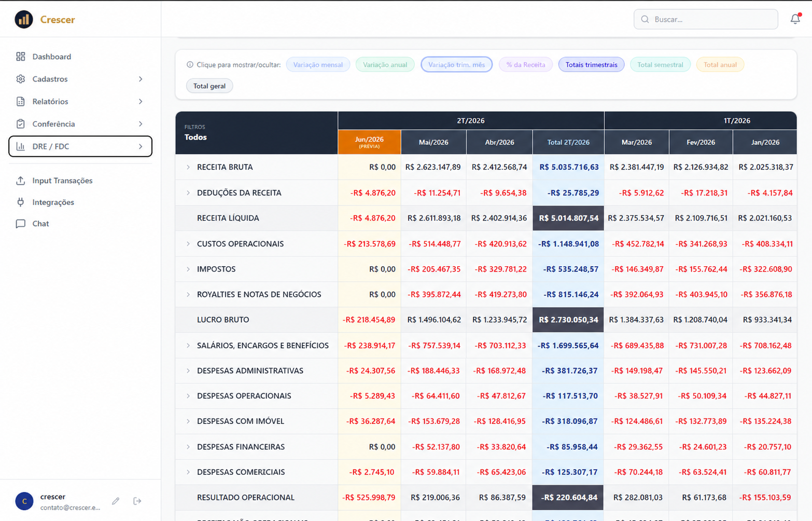Toggle the Totais trimestrais chip
The width and height of the screenshot is (812, 521).
point(591,65)
